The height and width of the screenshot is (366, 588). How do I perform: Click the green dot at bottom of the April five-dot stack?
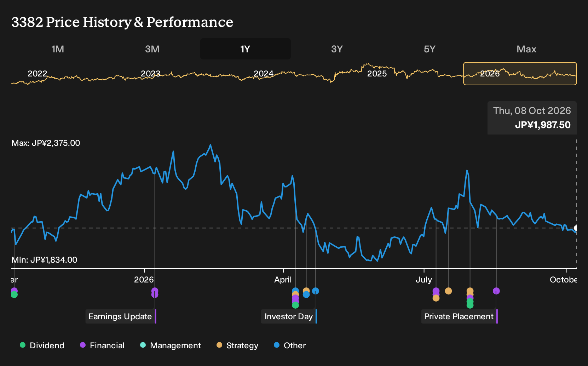point(295,305)
